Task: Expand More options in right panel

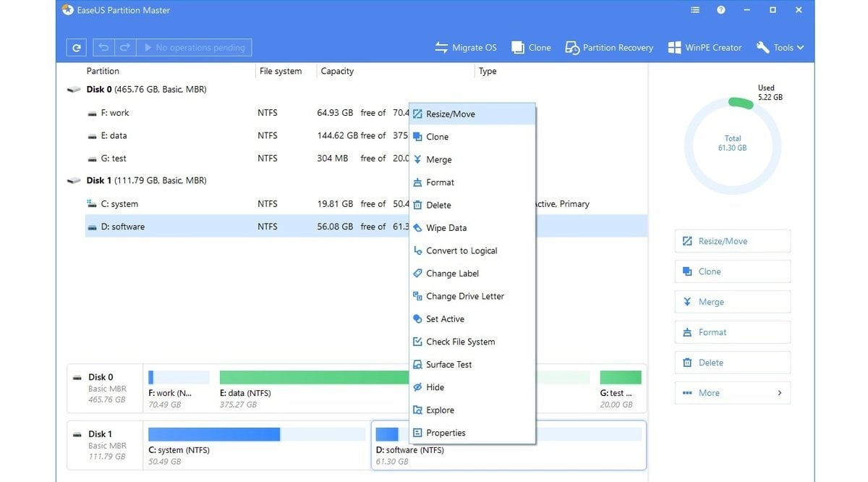Action: pyautogui.click(x=733, y=393)
